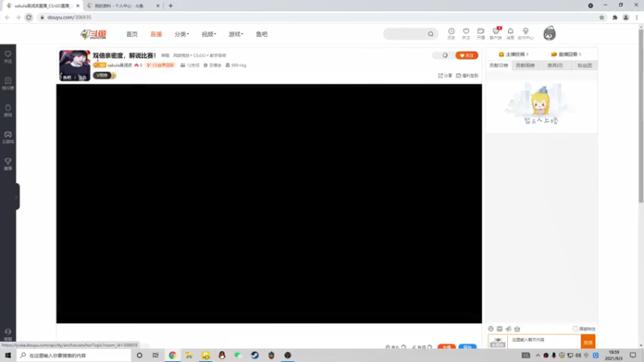Expand the 分类 category dropdown

tap(182, 34)
